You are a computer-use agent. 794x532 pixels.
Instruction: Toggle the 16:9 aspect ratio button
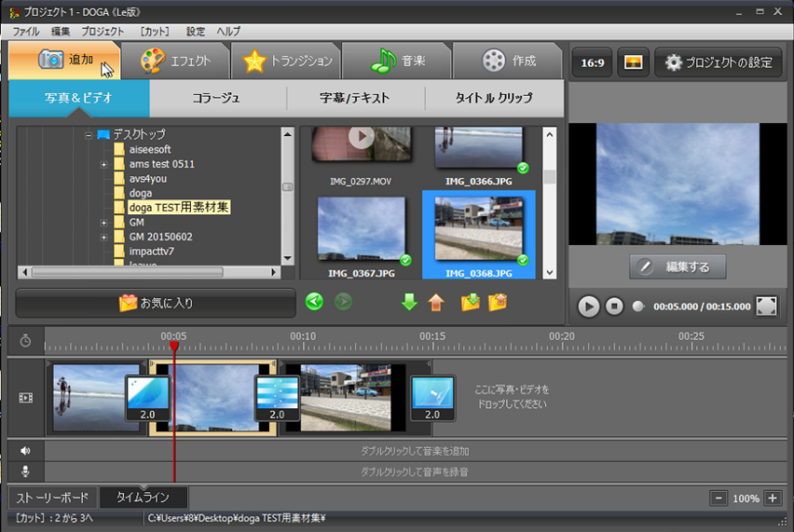click(592, 62)
